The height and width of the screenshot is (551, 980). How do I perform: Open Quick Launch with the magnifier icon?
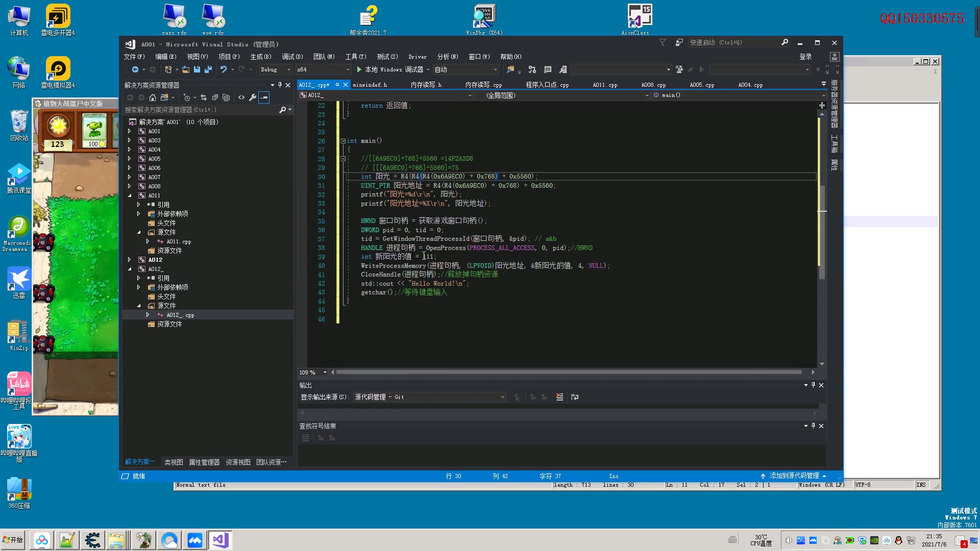[785, 42]
